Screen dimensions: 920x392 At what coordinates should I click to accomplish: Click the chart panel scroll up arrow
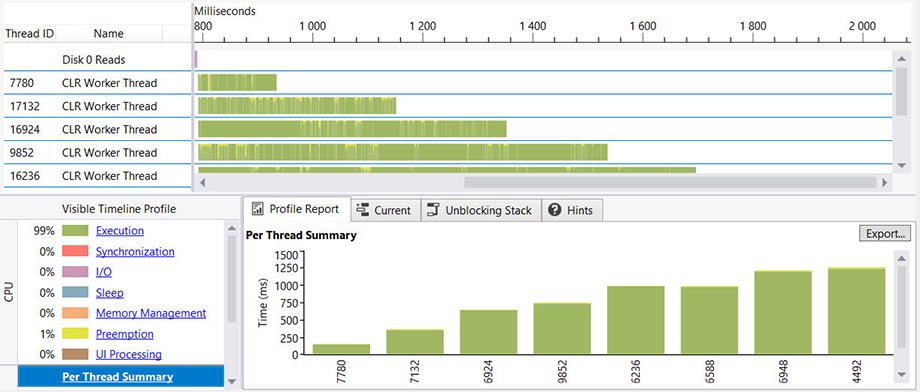click(x=902, y=257)
